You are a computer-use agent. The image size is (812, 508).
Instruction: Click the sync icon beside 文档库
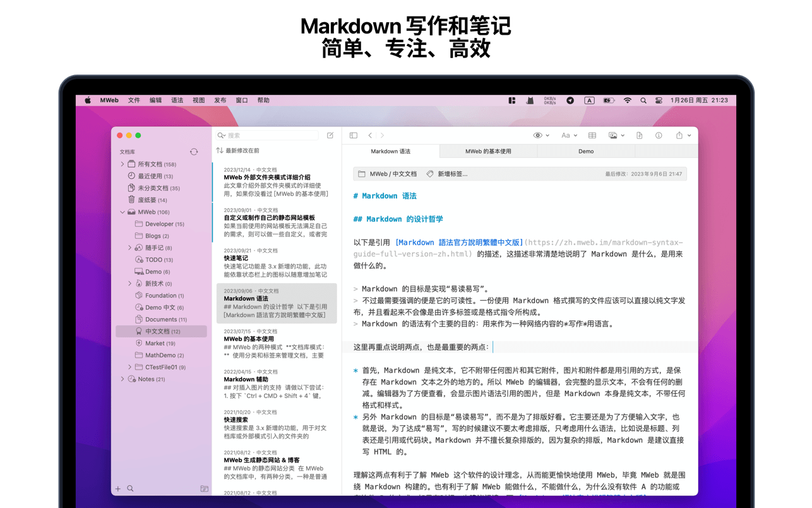194,152
